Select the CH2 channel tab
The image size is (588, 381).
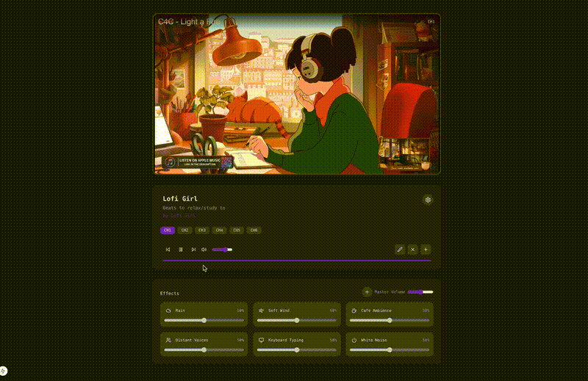tap(184, 231)
